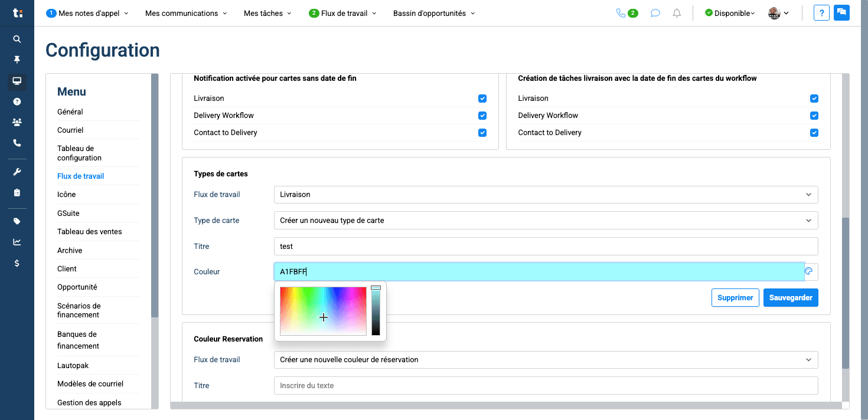This screenshot has height=420, width=868.
Task: Click the Supprimer button
Action: coord(735,298)
